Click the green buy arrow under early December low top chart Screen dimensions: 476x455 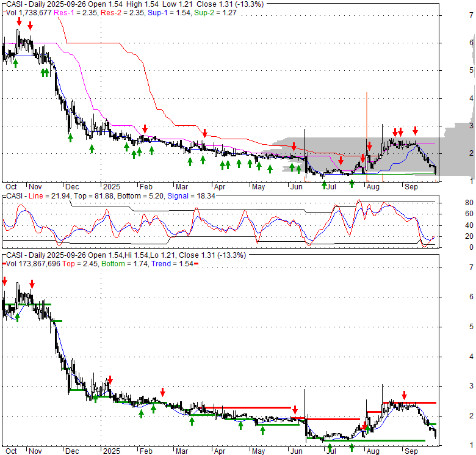coord(70,138)
